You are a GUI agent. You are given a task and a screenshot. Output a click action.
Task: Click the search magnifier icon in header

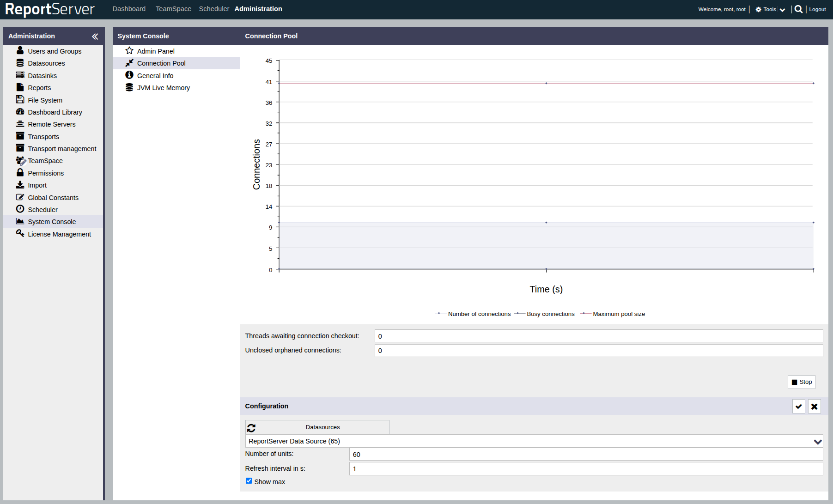coord(798,9)
